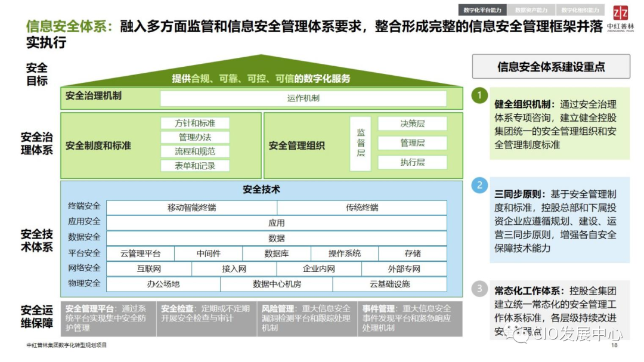Select the 外部专网 cell
Image resolution: width=644 pixels, height=362 pixels.
[404, 269]
